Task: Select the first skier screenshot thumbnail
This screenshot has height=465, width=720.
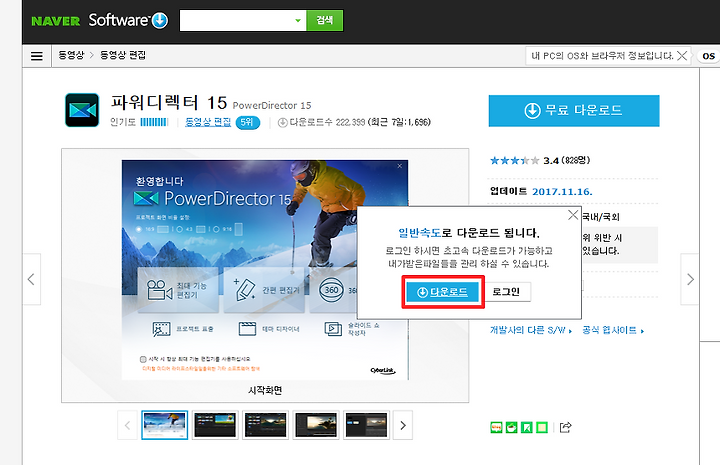Action: [164, 425]
